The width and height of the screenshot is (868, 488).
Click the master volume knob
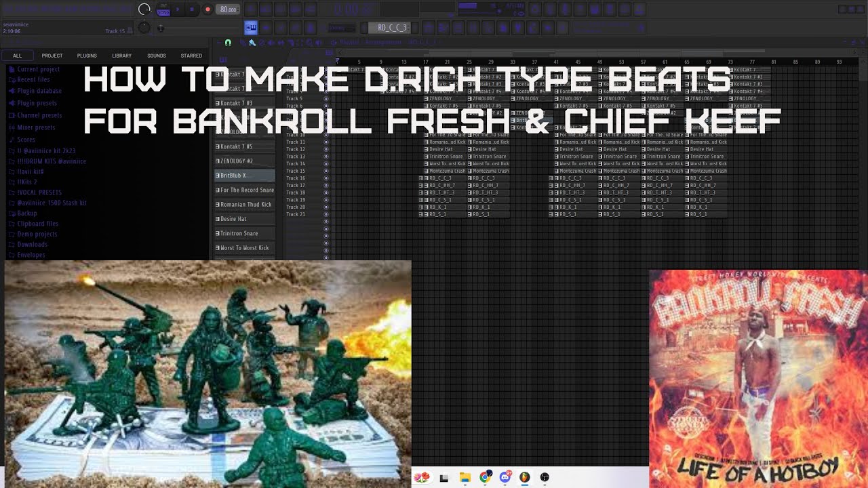144,9
